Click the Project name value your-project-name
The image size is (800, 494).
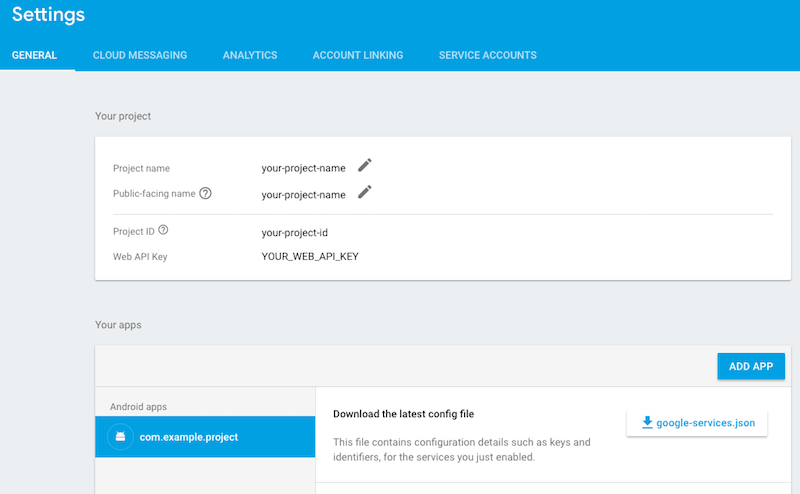pos(304,168)
